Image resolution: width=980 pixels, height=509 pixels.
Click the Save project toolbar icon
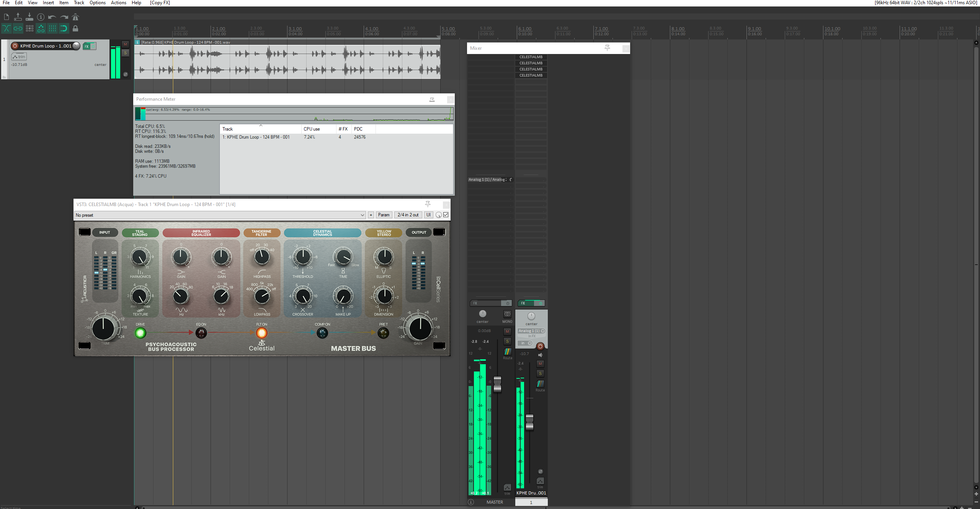(x=29, y=17)
